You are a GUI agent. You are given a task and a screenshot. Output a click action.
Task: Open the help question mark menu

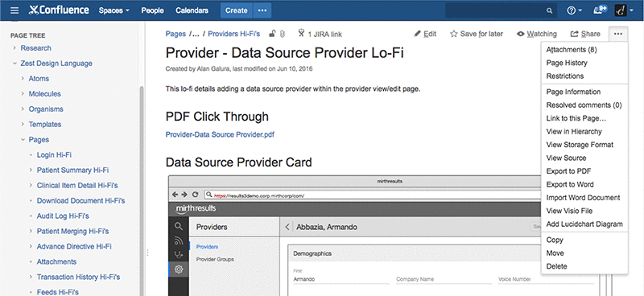pos(574,10)
